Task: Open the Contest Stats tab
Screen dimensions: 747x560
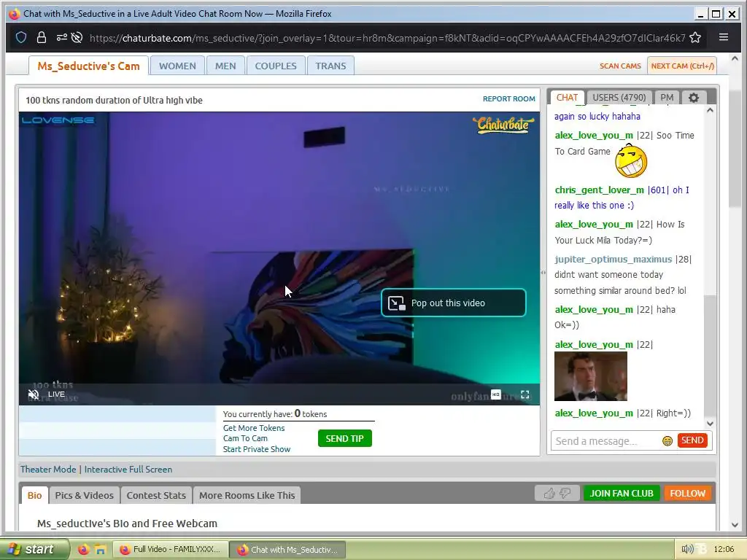Action: pyautogui.click(x=156, y=495)
